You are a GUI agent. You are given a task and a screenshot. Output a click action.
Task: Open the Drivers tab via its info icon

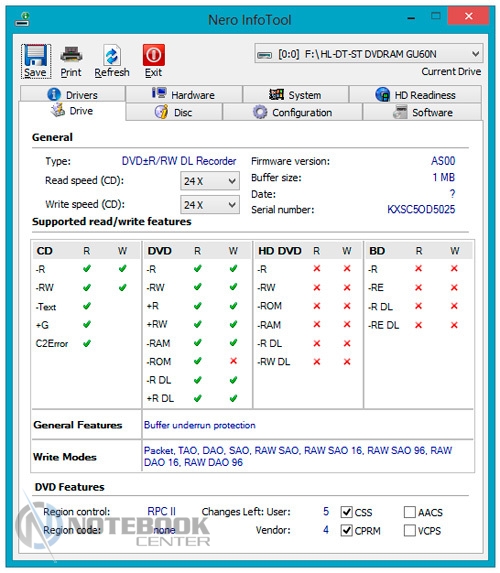54,94
